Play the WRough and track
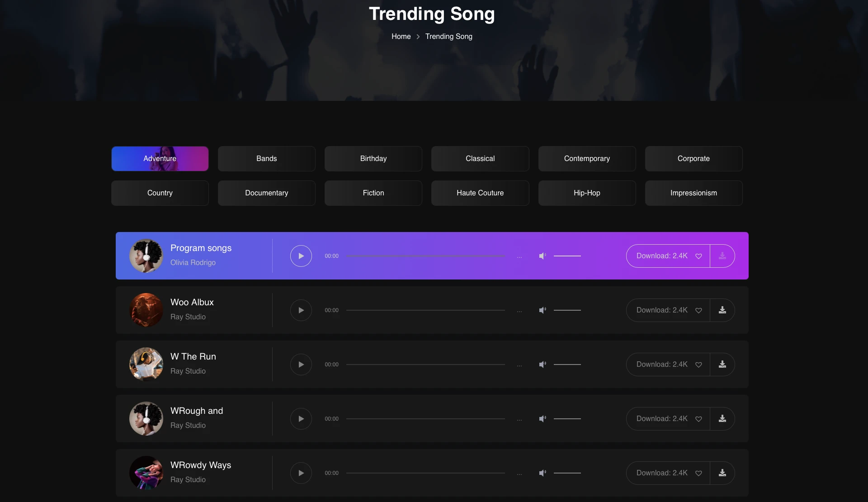This screenshot has width=868, height=502. coord(301,419)
